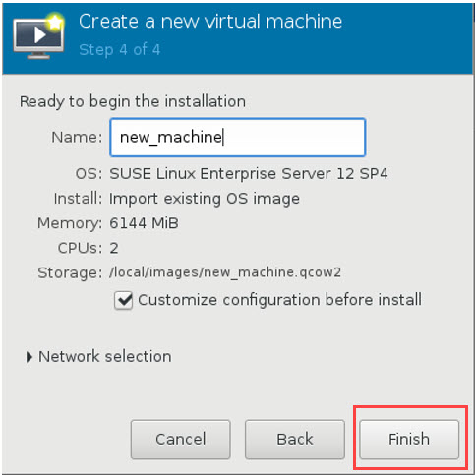Click the 'Import existing OS image' install value

point(205,199)
